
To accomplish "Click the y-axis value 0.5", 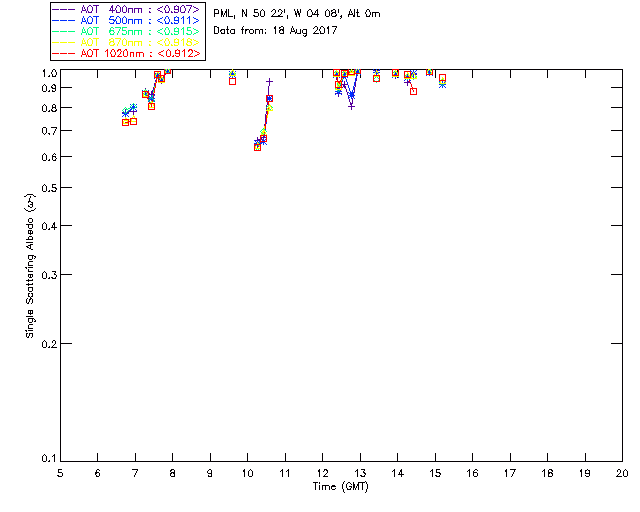I will point(49,188).
